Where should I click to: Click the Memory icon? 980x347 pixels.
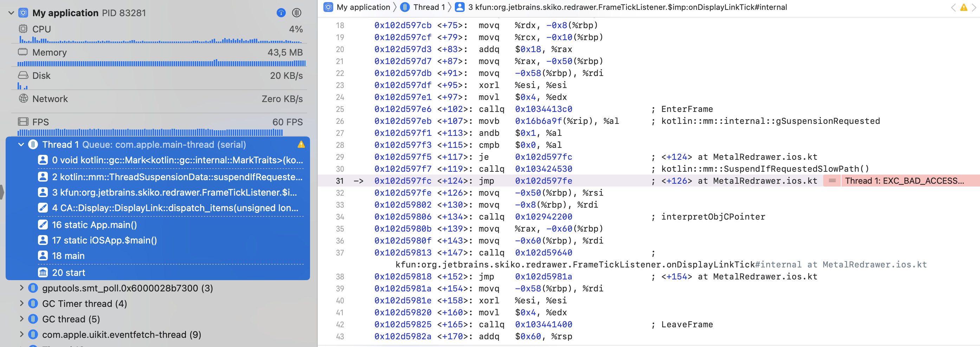[23, 52]
